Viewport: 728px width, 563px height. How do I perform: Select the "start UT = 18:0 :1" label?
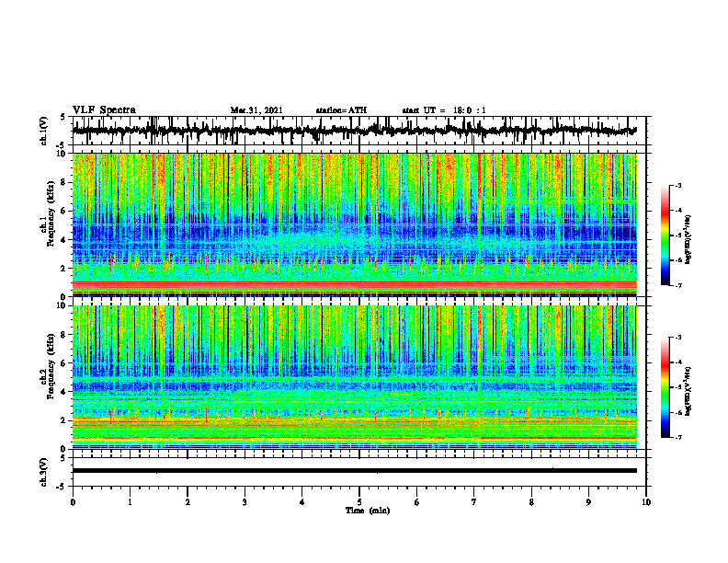coord(444,110)
